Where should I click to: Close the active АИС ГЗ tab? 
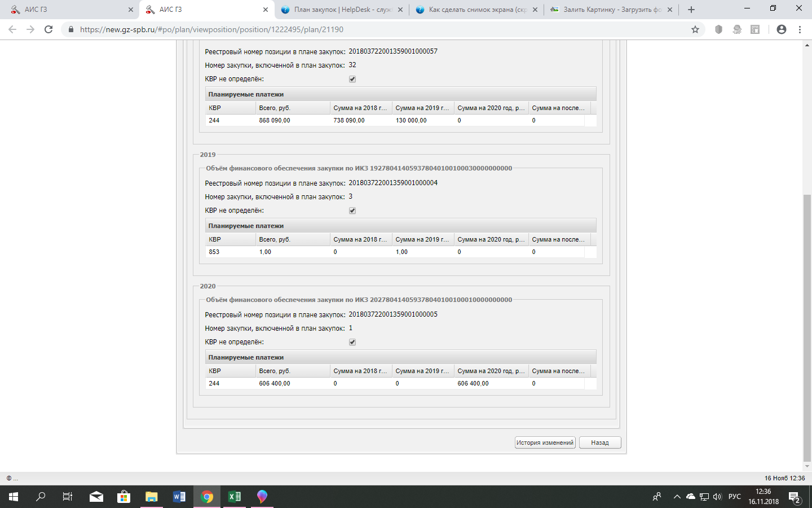click(x=266, y=10)
